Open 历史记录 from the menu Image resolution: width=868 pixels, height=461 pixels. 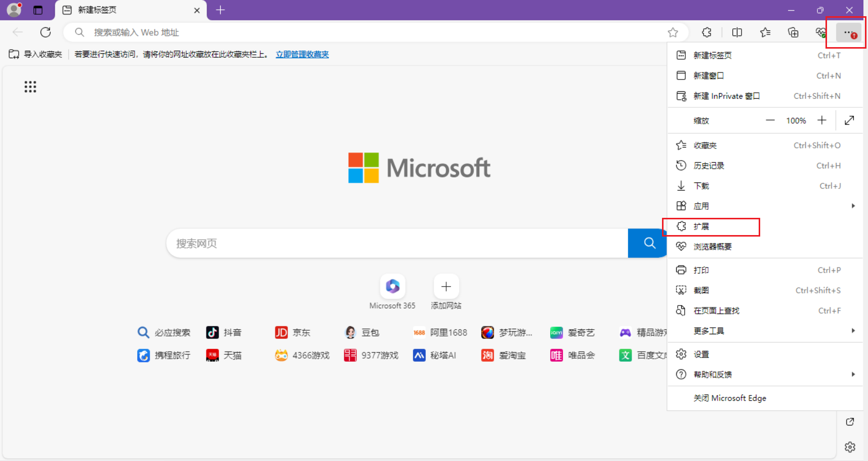click(709, 166)
